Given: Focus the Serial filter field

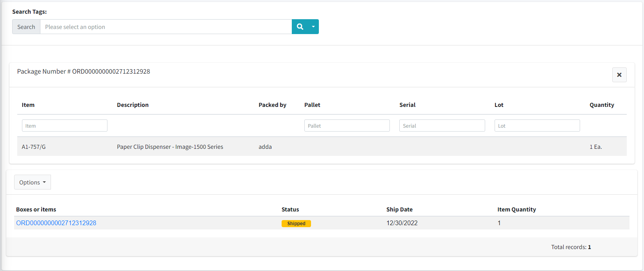Looking at the screenshot, I should pos(442,126).
